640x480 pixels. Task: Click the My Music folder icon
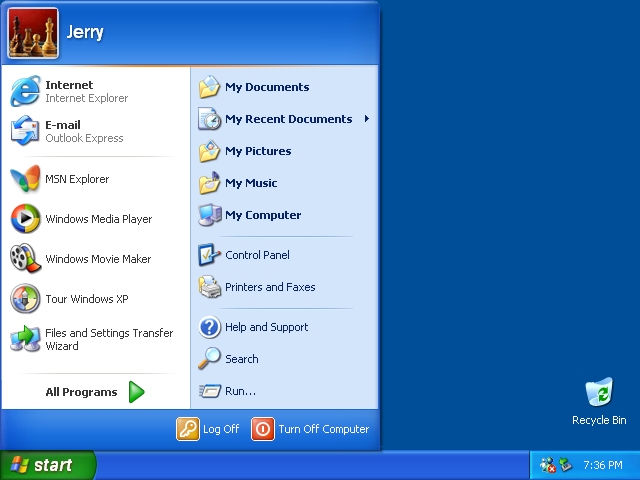point(209,183)
